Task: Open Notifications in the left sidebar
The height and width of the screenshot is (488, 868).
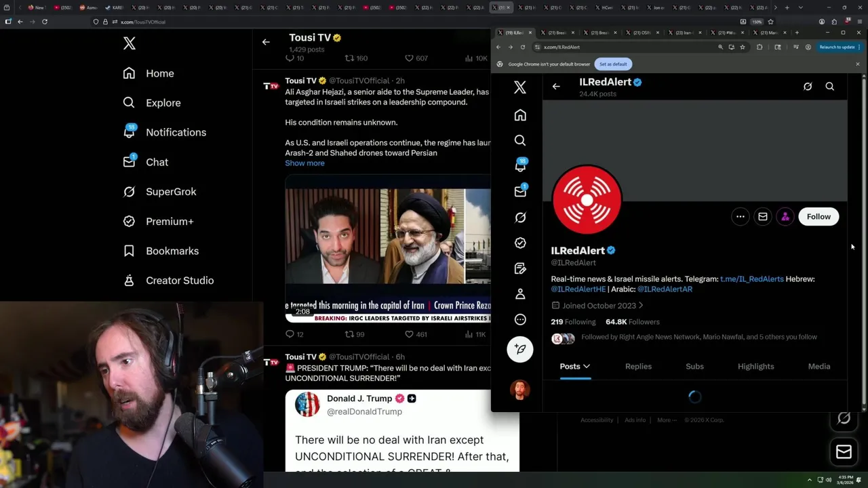Action: click(164, 132)
